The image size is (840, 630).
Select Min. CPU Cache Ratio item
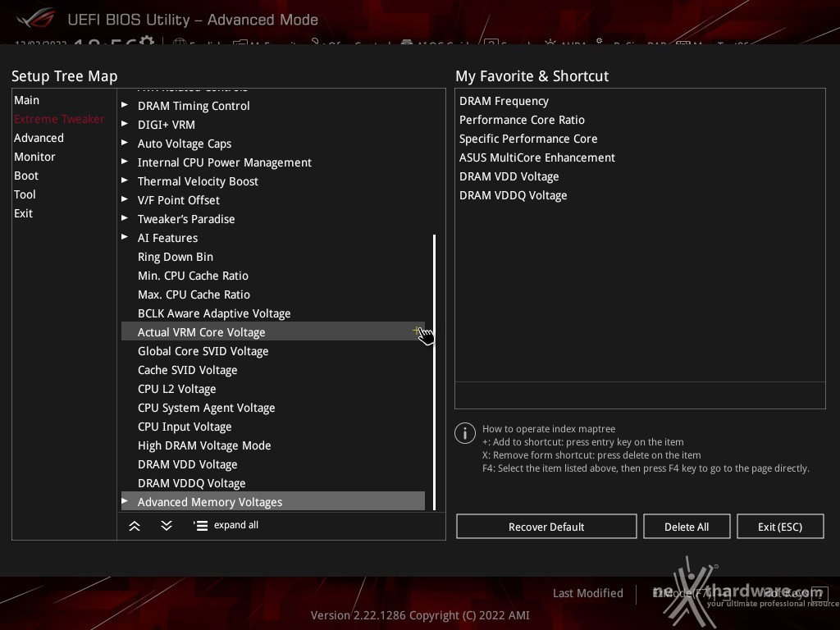pos(272,276)
